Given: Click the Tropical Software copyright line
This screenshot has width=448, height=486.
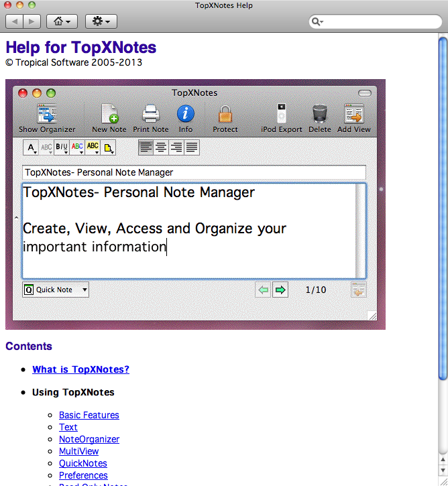Looking at the screenshot, I should click(x=74, y=62).
